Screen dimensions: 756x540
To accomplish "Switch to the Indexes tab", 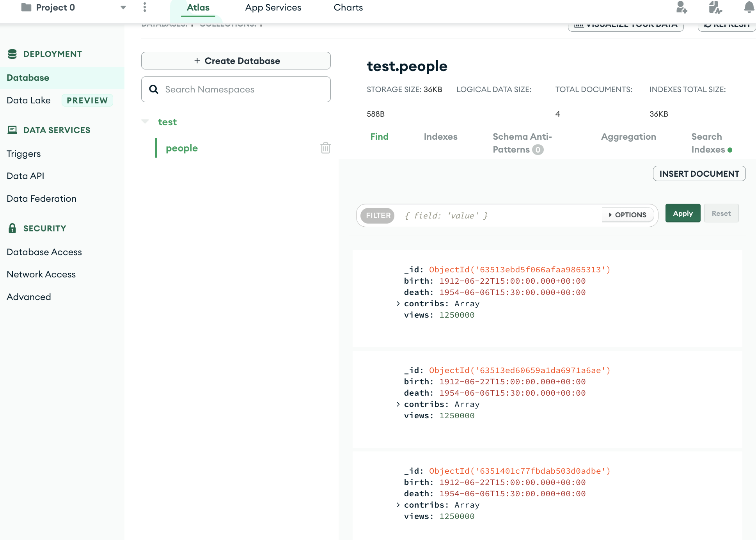I will point(440,137).
